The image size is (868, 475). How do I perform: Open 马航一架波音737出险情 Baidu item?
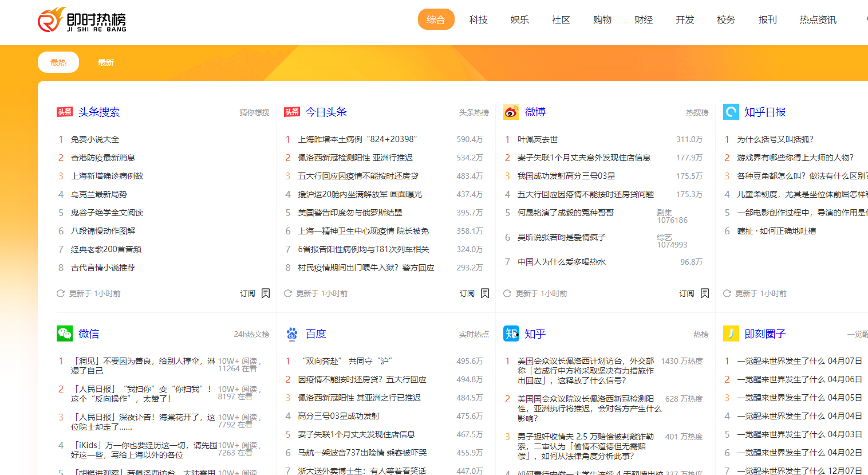[362, 453]
